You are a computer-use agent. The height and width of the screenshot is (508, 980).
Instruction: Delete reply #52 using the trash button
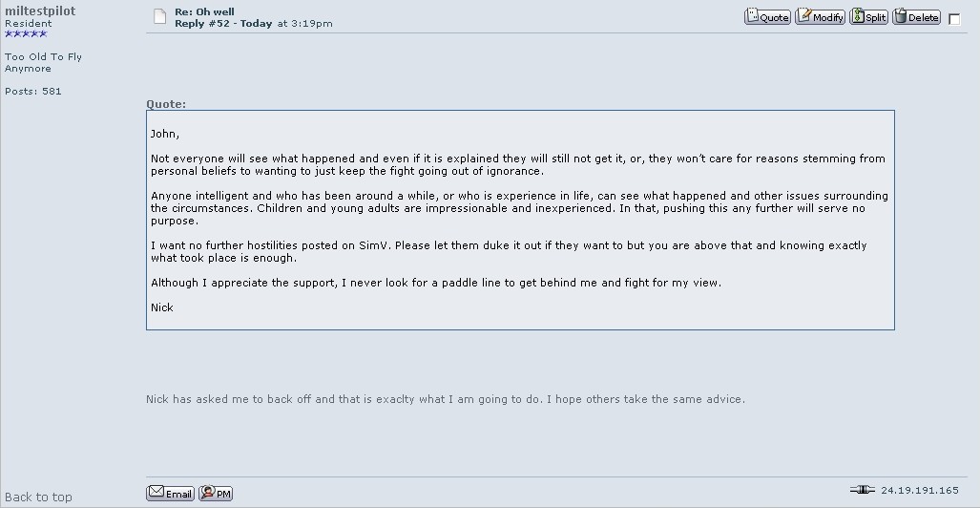click(916, 16)
